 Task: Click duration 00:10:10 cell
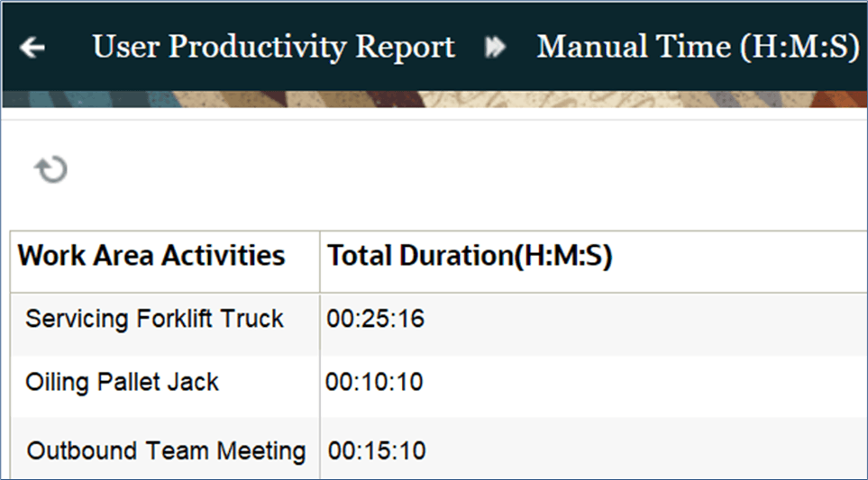[x=374, y=383]
